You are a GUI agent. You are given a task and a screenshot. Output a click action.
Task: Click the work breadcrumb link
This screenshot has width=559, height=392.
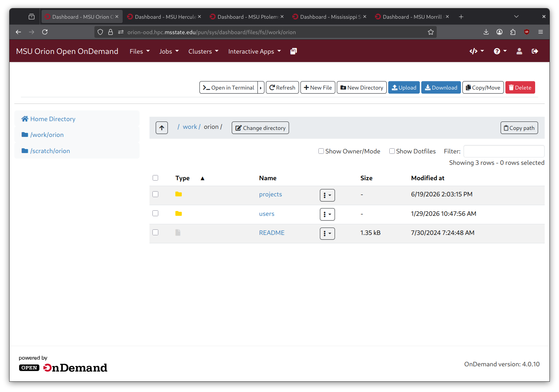190,127
